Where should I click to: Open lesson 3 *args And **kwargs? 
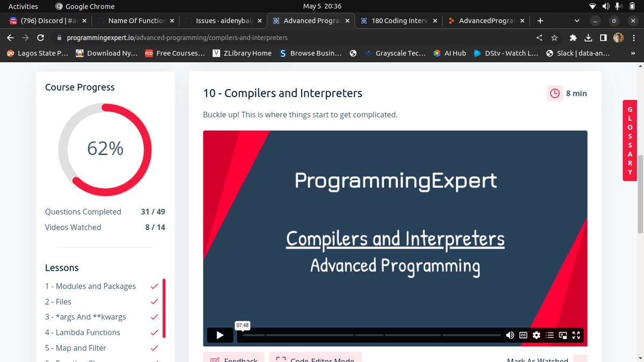[85, 317]
